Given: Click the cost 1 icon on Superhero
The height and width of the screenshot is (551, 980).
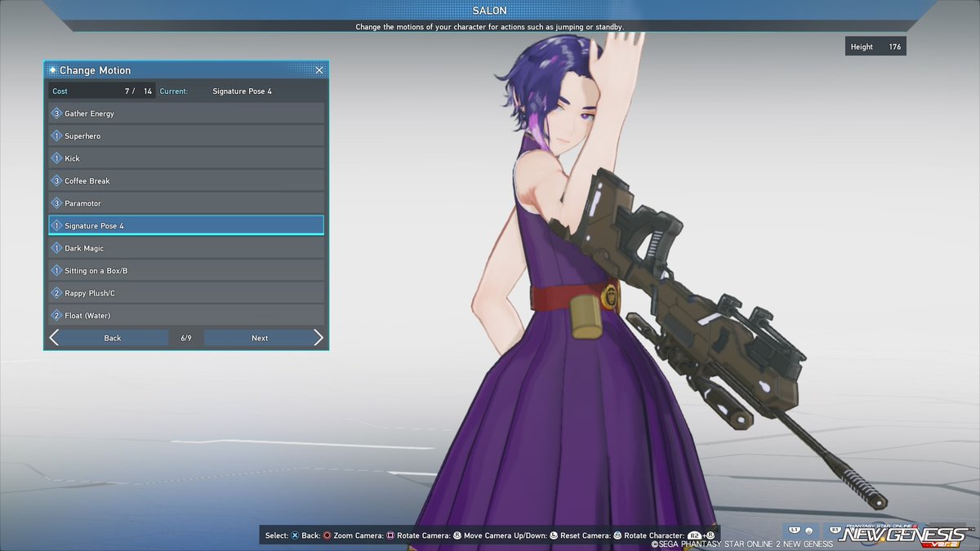Looking at the screenshot, I should (57, 136).
